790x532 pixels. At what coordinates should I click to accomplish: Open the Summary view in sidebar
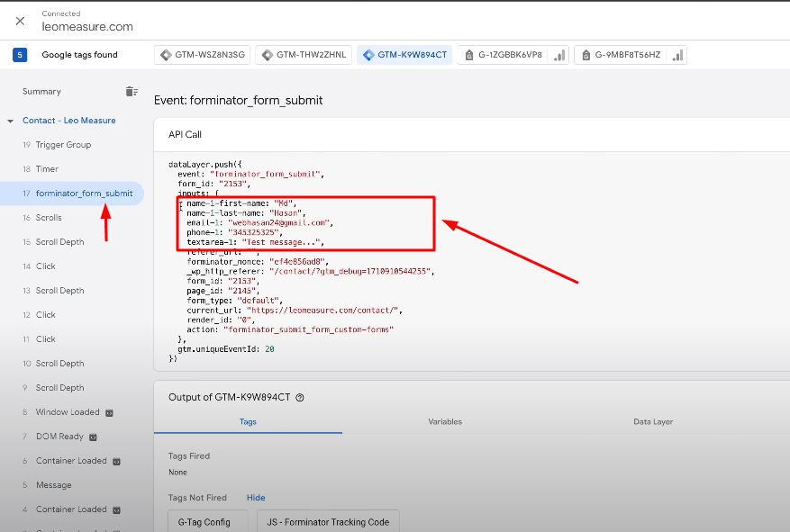pyautogui.click(x=41, y=92)
